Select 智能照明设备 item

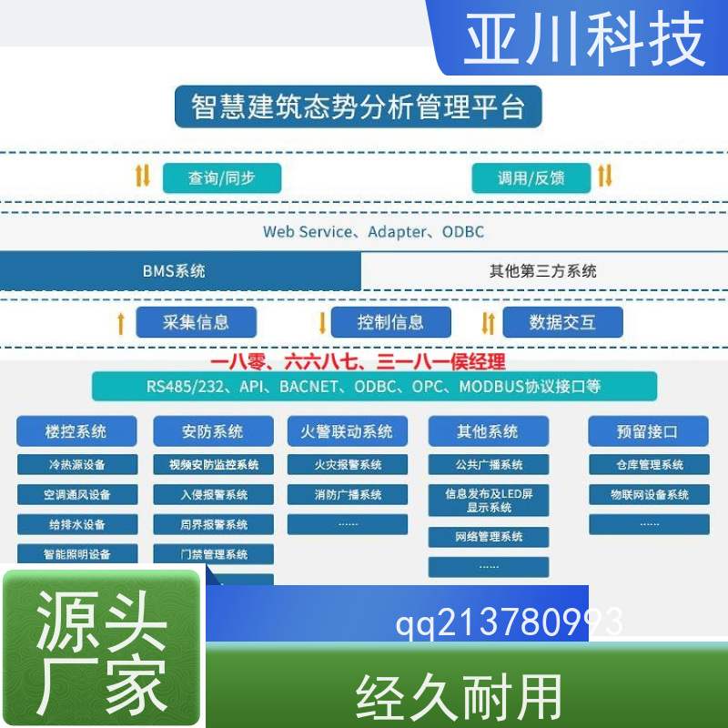pyautogui.click(x=77, y=553)
